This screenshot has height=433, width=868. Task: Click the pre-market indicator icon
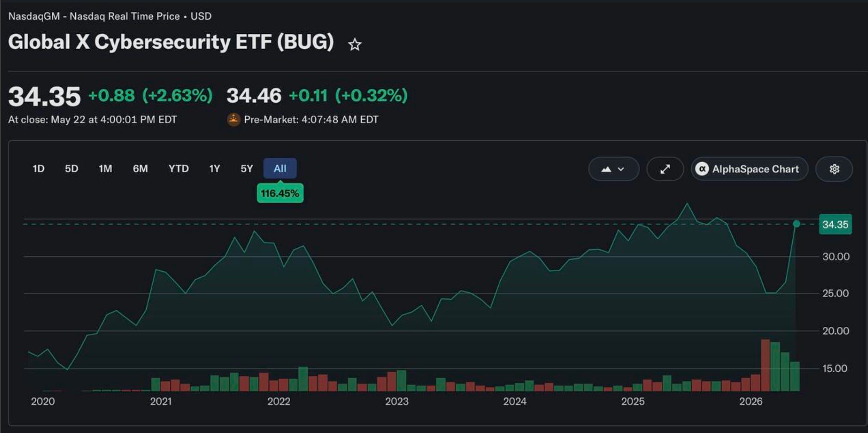[x=233, y=119]
